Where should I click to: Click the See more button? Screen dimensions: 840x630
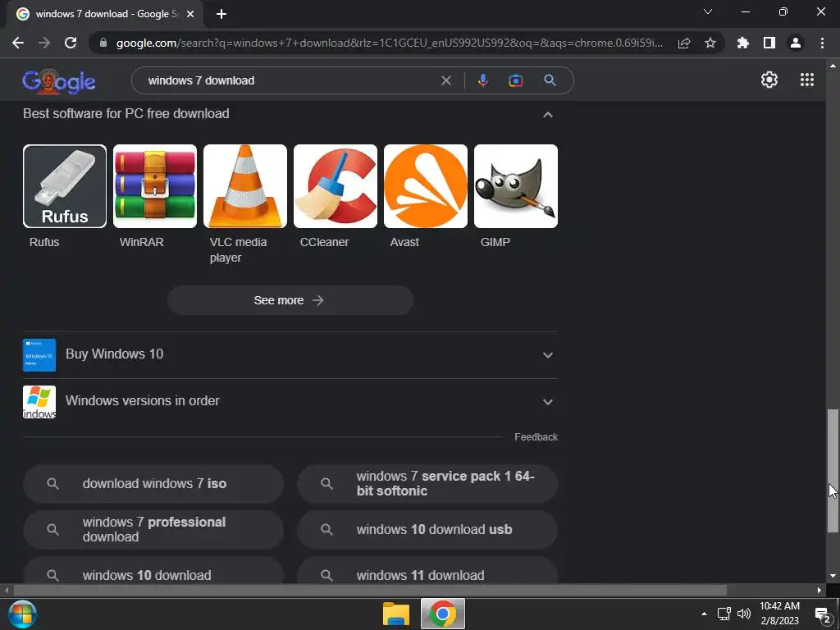tap(290, 300)
